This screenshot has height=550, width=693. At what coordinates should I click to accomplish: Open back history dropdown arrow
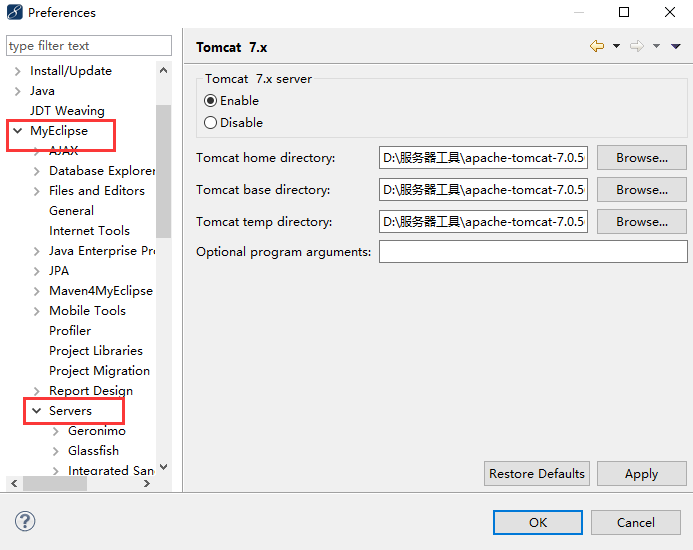616,46
